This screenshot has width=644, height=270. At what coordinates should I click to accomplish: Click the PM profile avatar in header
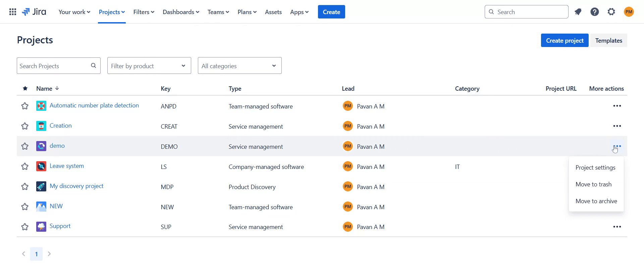pyautogui.click(x=629, y=12)
